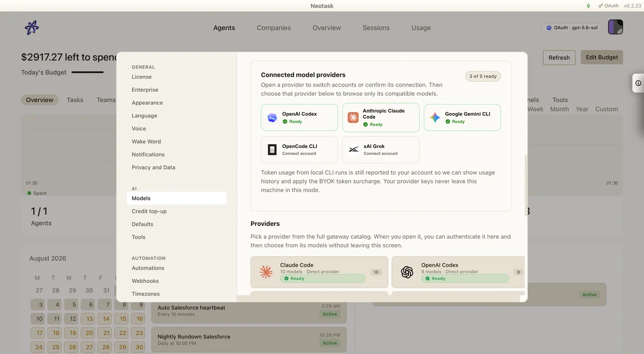Switch to Overview top navigation tab

point(327,28)
